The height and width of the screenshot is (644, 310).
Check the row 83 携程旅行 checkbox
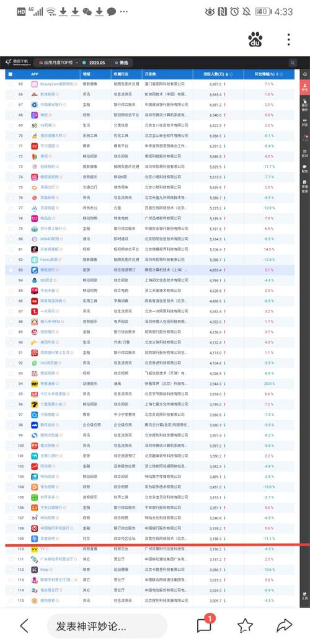(11, 270)
